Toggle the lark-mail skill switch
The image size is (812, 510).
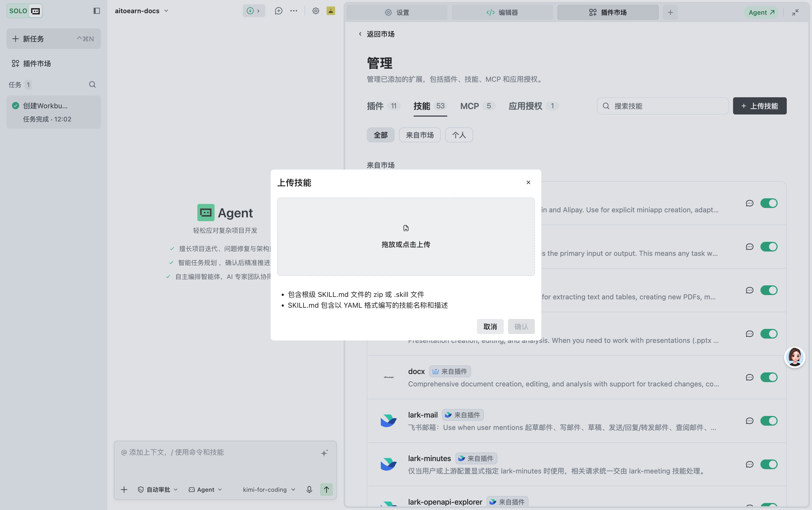(769, 421)
